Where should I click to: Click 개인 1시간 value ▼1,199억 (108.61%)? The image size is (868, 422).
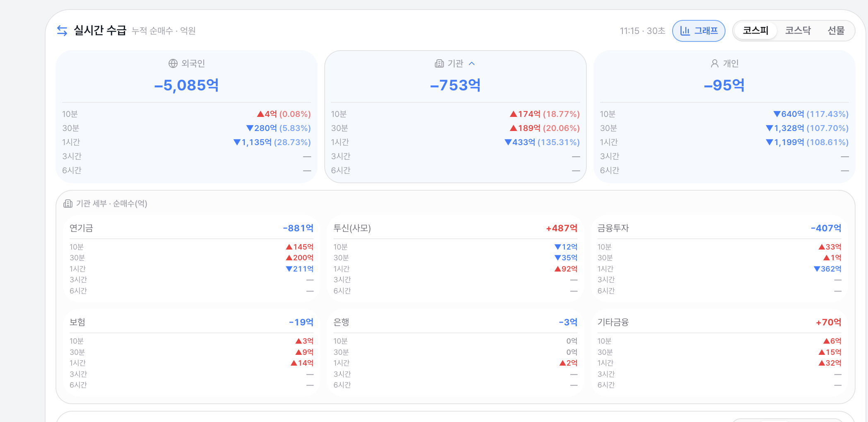tap(807, 142)
